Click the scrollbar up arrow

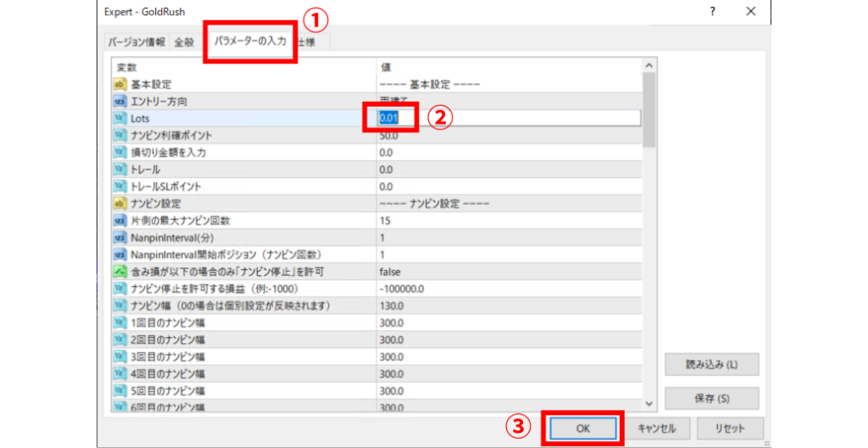pyautogui.click(x=649, y=65)
